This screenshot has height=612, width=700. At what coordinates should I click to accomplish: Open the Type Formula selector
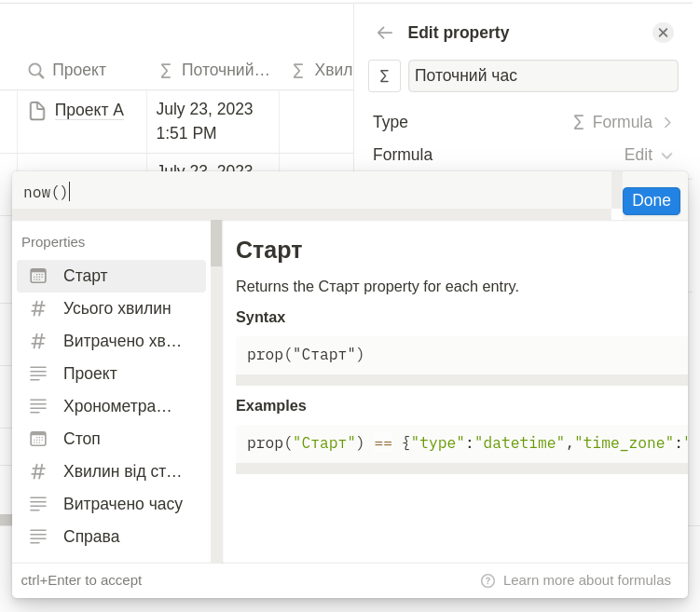click(622, 122)
